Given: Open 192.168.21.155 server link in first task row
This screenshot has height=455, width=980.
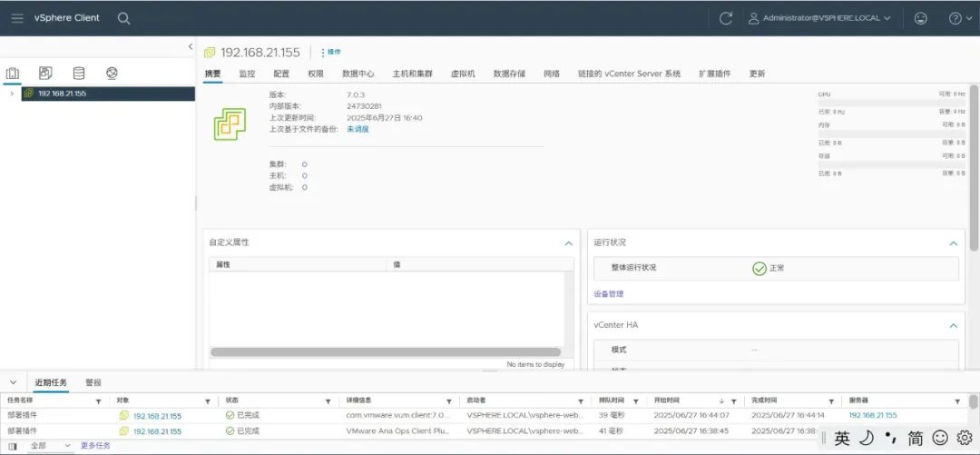Looking at the screenshot, I should (x=873, y=415).
